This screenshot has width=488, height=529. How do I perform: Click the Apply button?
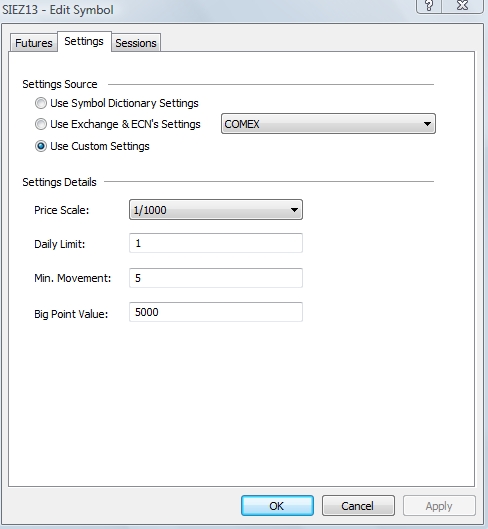[439, 506]
